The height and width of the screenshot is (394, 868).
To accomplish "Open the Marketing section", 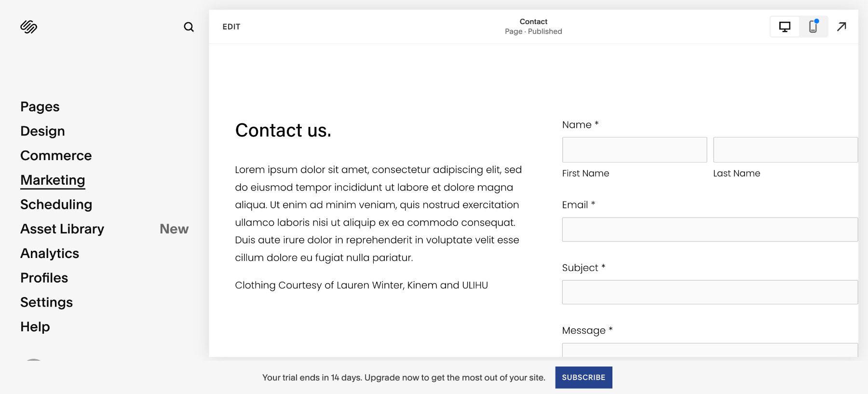I will click(x=53, y=179).
